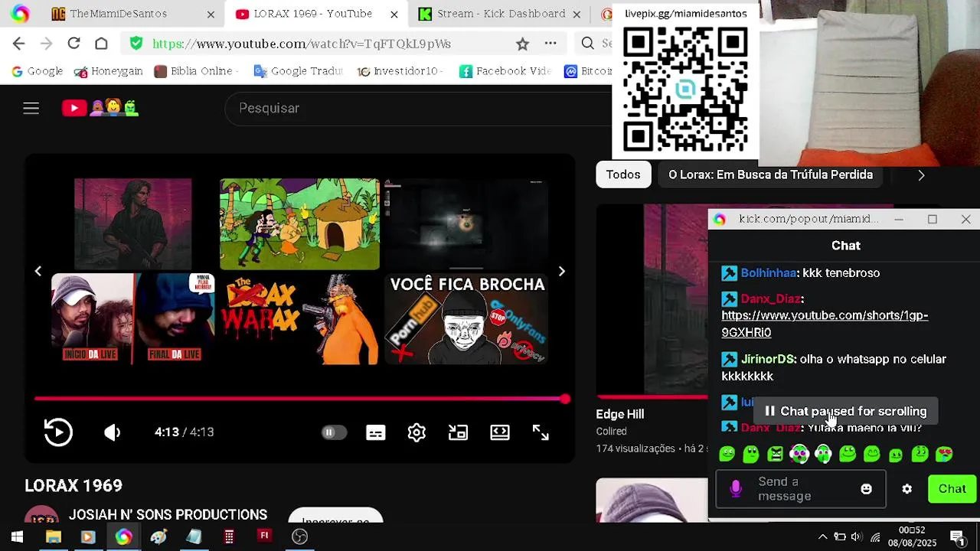Image resolution: width=980 pixels, height=551 pixels.
Task: Click into the Send a message field
Action: point(799,489)
